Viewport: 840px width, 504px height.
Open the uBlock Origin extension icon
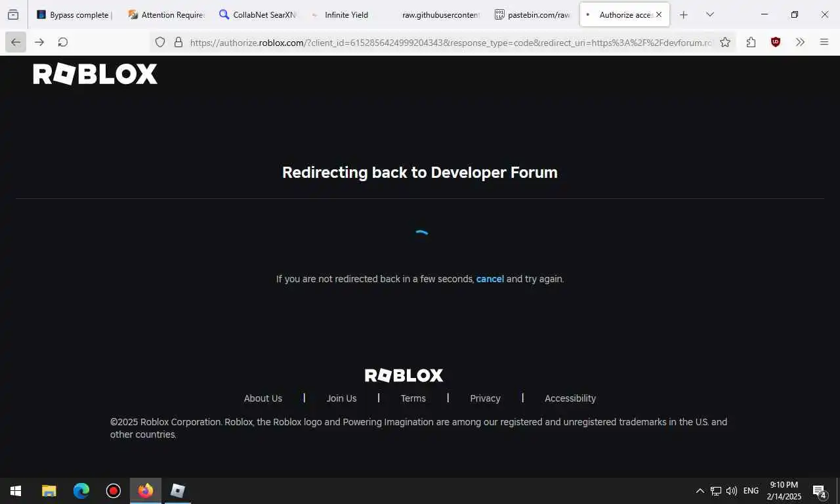click(776, 42)
